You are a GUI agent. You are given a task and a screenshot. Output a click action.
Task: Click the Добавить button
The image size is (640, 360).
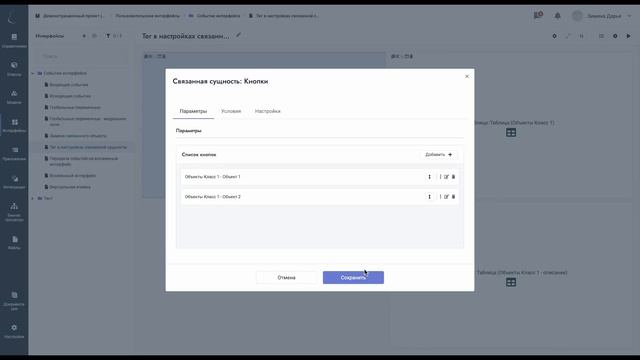click(439, 155)
